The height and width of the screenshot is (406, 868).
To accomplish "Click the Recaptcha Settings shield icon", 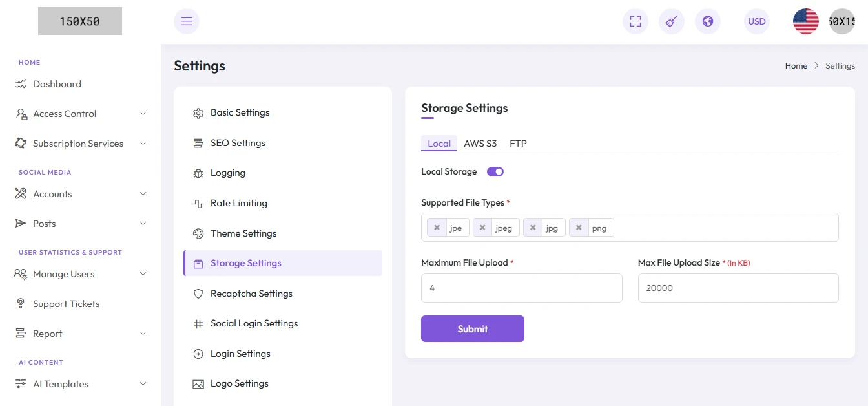I will (x=198, y=294).
